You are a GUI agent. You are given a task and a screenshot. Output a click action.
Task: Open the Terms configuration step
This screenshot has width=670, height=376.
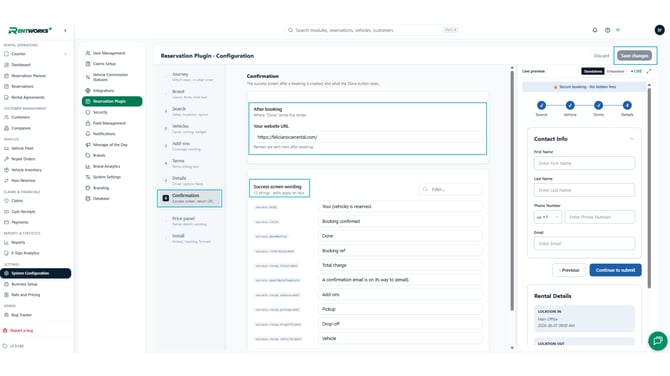pos(190,163)
